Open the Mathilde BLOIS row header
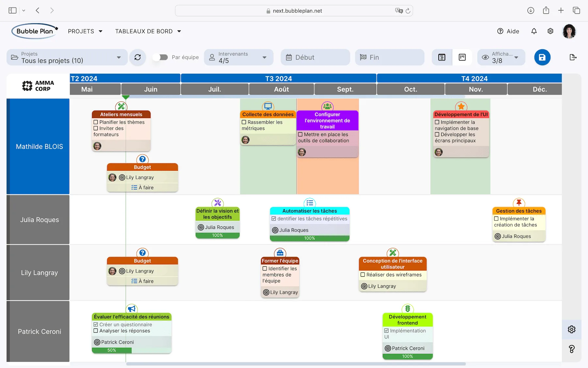The width and height of the screenshot is (588, 368). point(38,147)
